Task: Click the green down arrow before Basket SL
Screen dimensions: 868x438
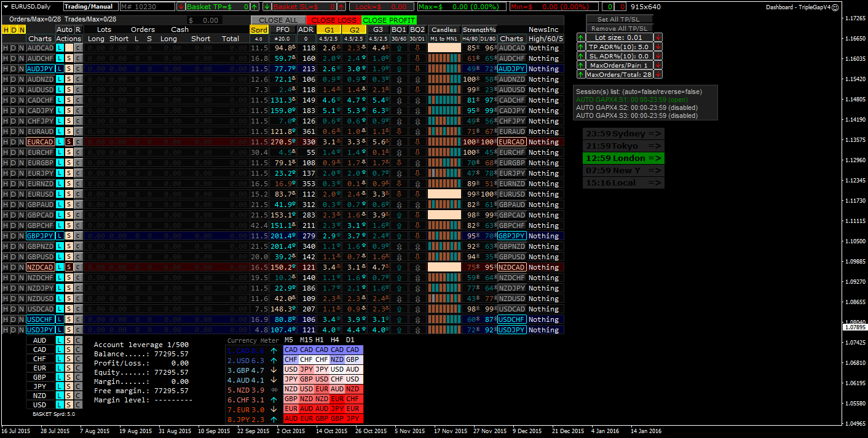Action: coord(267,7)
